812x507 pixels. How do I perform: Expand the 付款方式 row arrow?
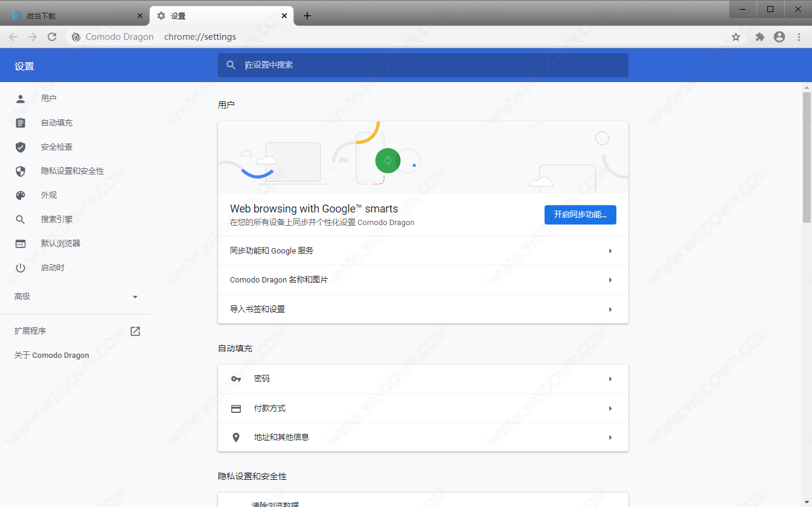coord(610,409)
